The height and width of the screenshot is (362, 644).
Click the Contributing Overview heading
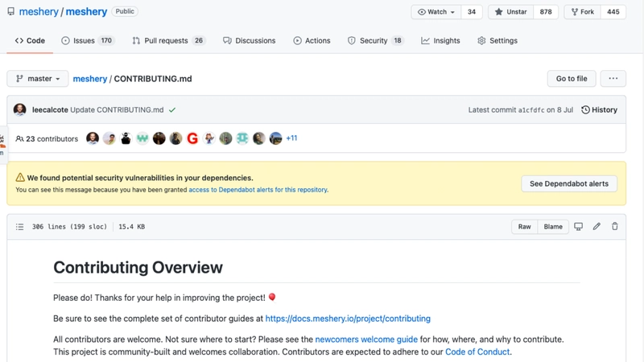coord(138,268)
